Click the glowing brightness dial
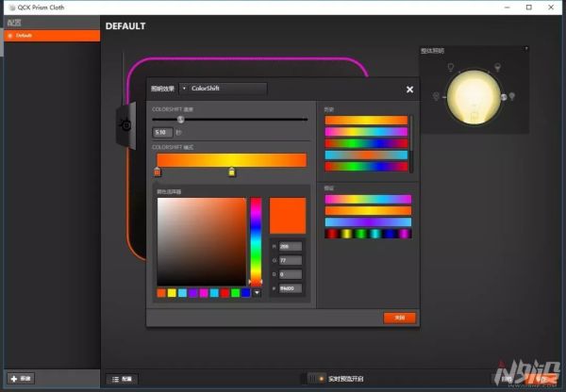The height and width of the screenshot is (392, 566). 474,97
